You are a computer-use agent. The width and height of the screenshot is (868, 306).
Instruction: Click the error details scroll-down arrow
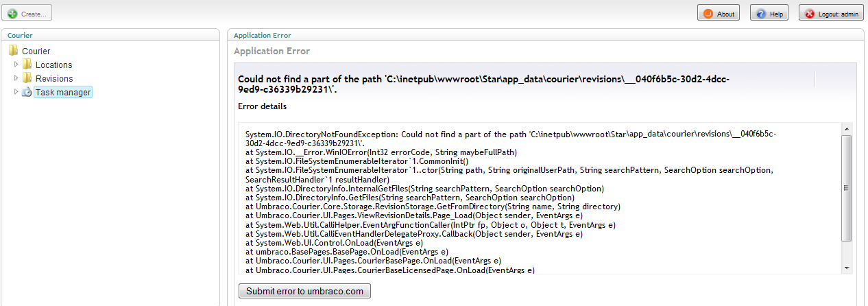[846, 268]
